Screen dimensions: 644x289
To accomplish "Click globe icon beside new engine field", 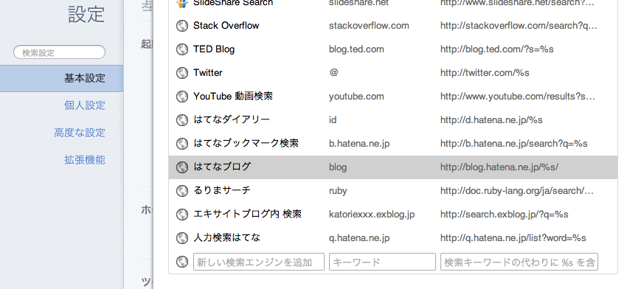I will tap(182, 262).
